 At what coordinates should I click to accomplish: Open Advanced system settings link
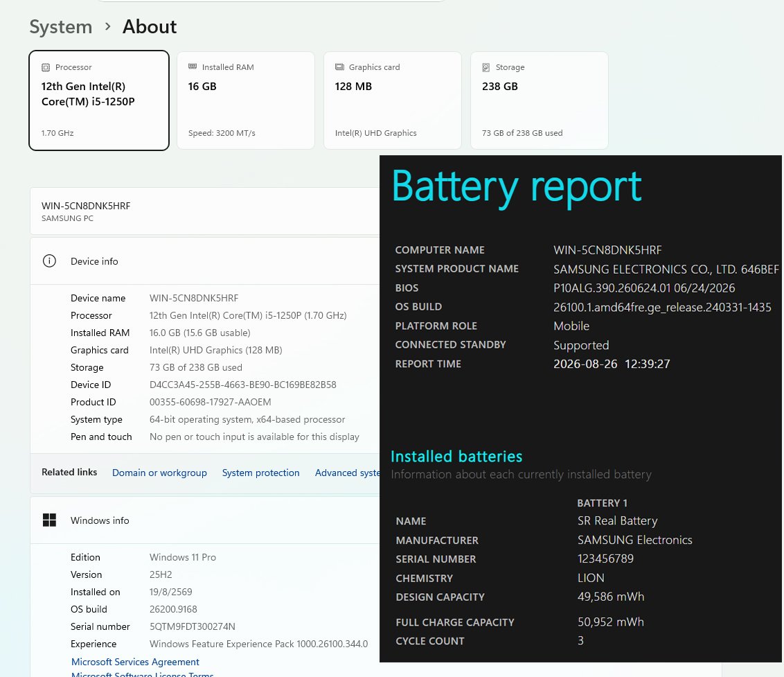(347, 473)
